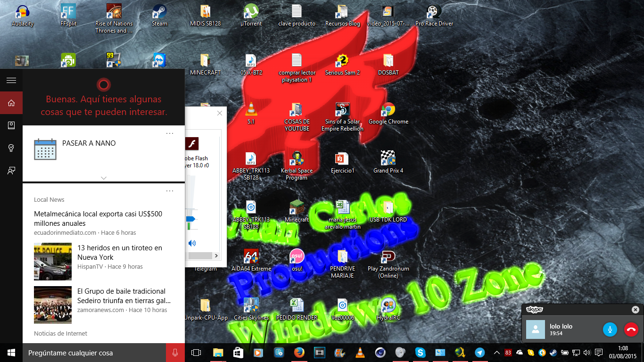Open Play Zandronum (Online) shortcut
The width and height of the screenshot is (644, 362).
pyautogui.click(x=388, y=264)
